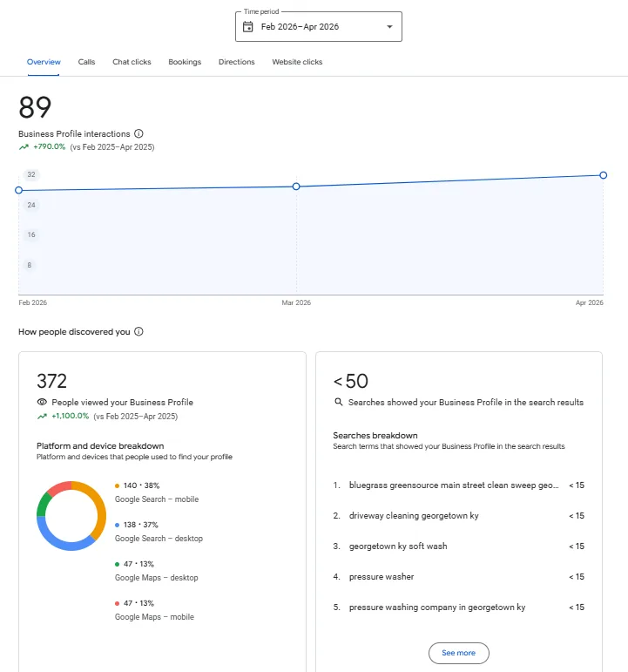The height and width of the screenshot is (672, 628).
Task: Click the 89 interactions total
Action: tap(35, 107)
